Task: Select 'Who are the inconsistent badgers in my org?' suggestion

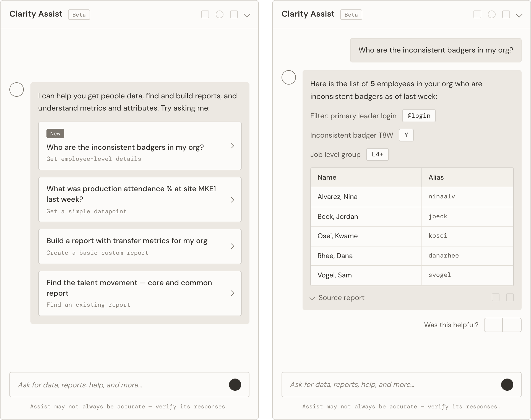Action: point(140,146)
